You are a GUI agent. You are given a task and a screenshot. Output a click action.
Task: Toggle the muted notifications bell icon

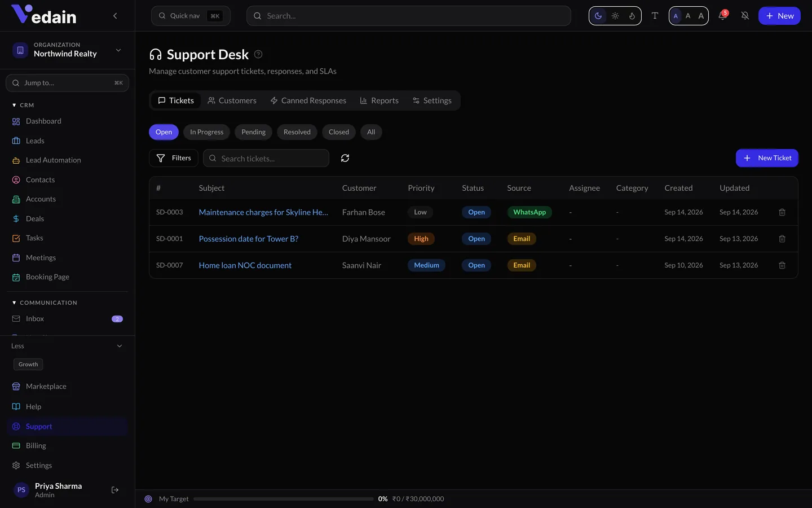745,16
